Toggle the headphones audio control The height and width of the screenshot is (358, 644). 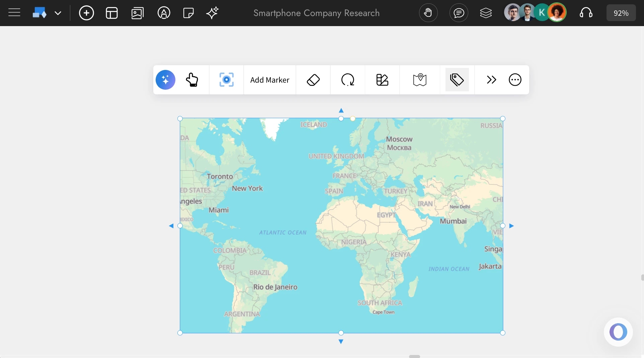coord(586,13)
